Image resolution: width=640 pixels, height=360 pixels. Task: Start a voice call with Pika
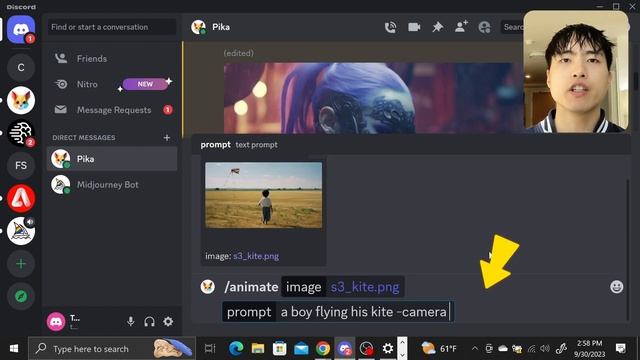[390, 27]
